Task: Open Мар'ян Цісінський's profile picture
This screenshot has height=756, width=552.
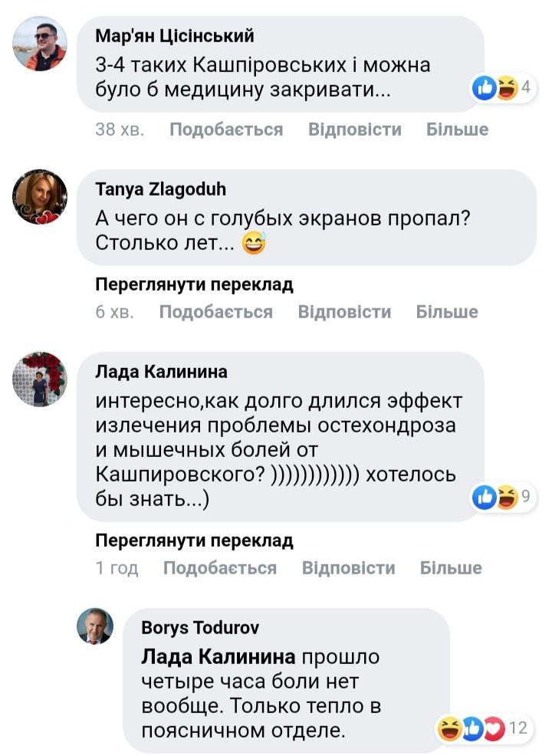Action: coord(40,44)
